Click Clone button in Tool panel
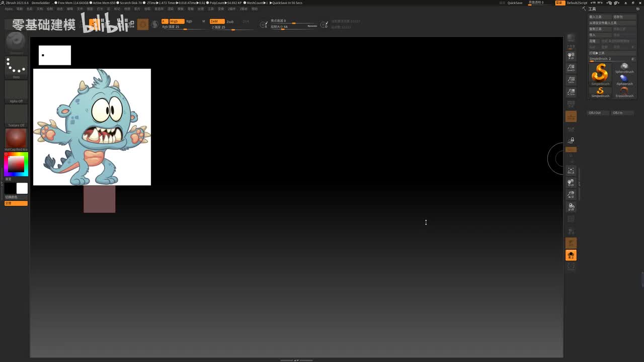This screenshot has height=362, width=644. tap(594, 41)
